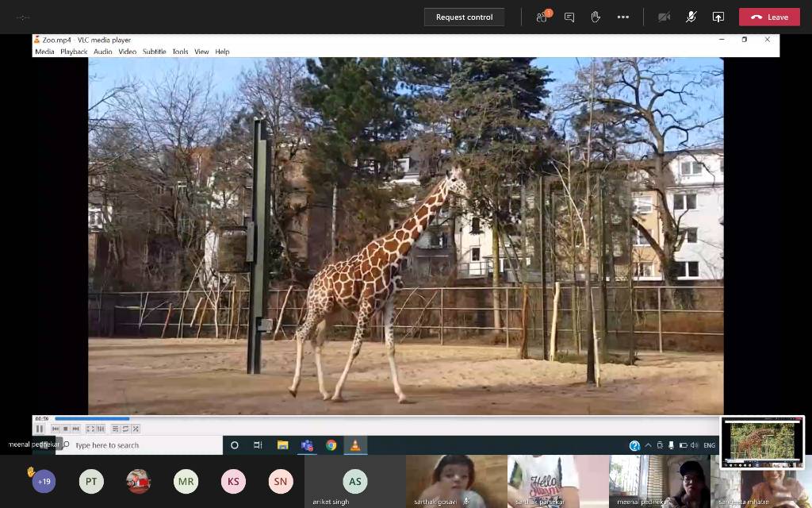Click the Request control button

(464, 17)
